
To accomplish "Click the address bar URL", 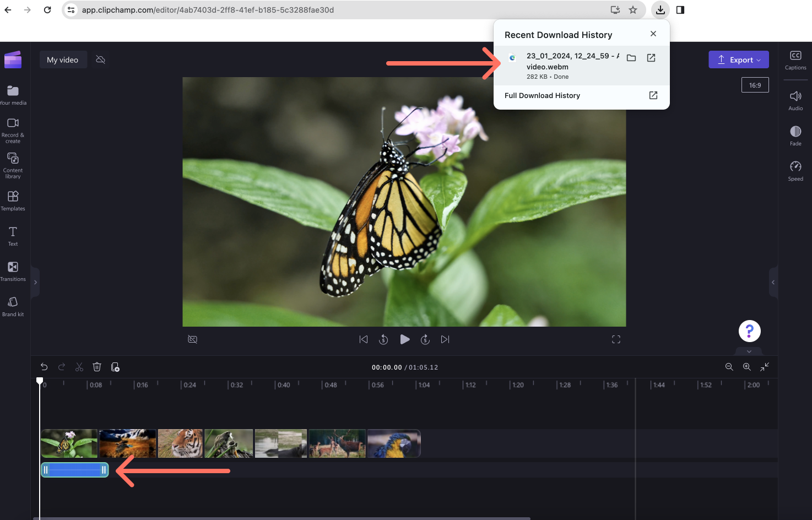I will 208,10.
